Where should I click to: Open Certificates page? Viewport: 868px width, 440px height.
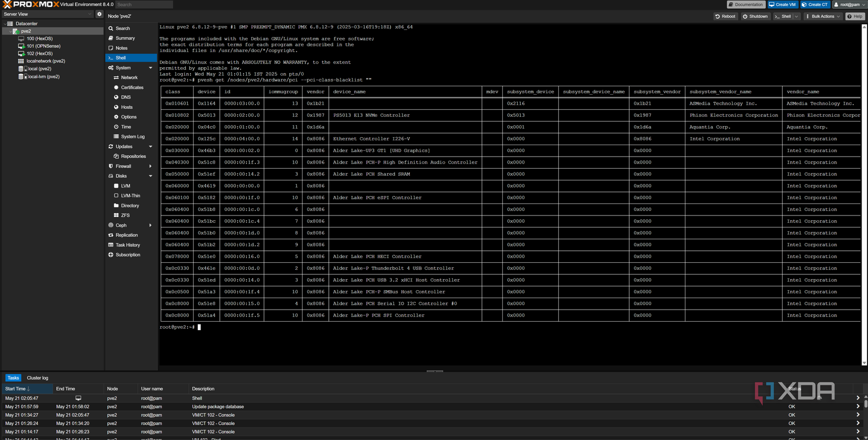click(131, 87)
